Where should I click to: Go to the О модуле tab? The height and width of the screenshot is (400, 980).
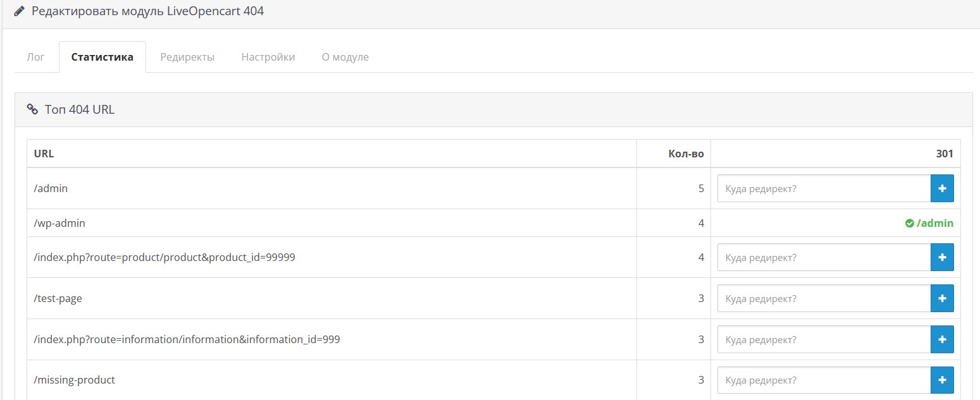(345, 57)
